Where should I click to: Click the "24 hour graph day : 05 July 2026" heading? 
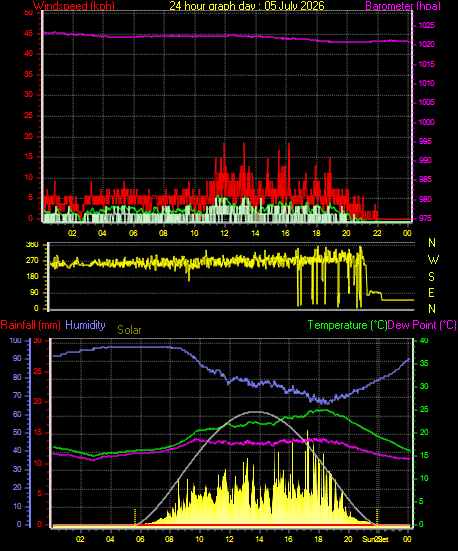pos(247,5)
